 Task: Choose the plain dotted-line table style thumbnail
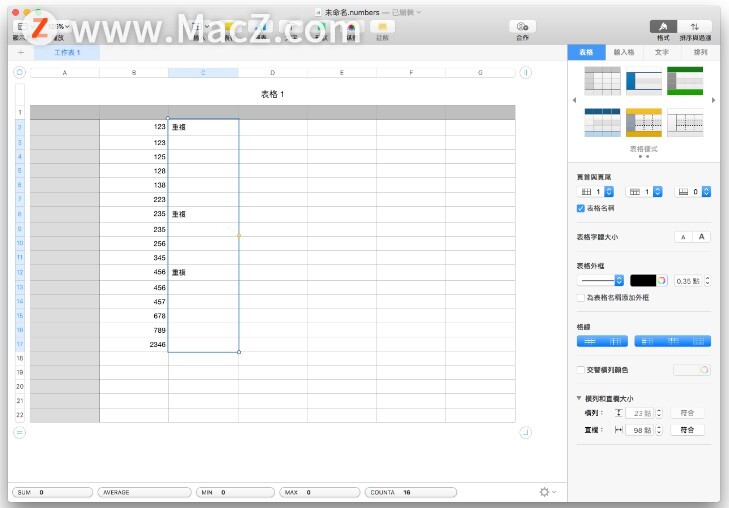coord(685,122)
